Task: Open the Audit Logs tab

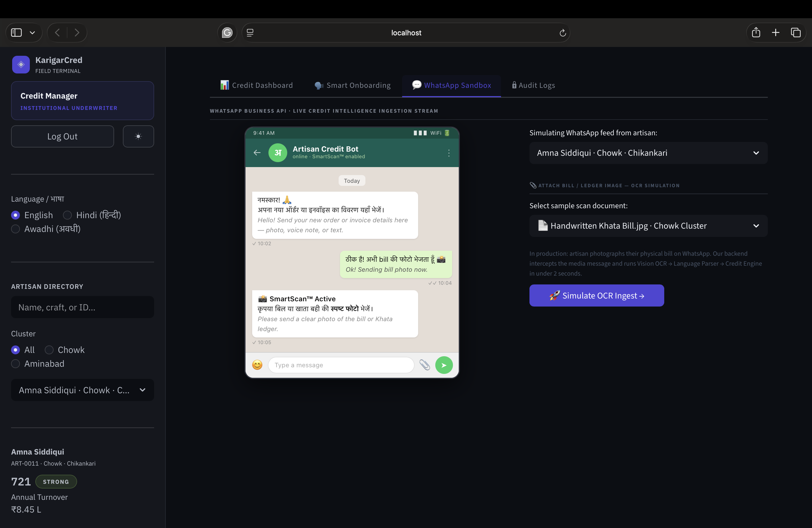Action: 534,85
